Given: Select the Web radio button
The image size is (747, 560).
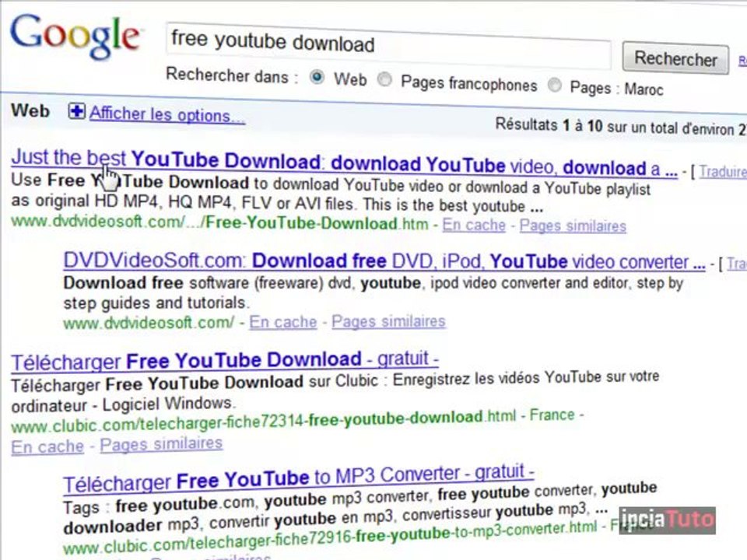Looking at the screenshot, I should tap(317, 77).
